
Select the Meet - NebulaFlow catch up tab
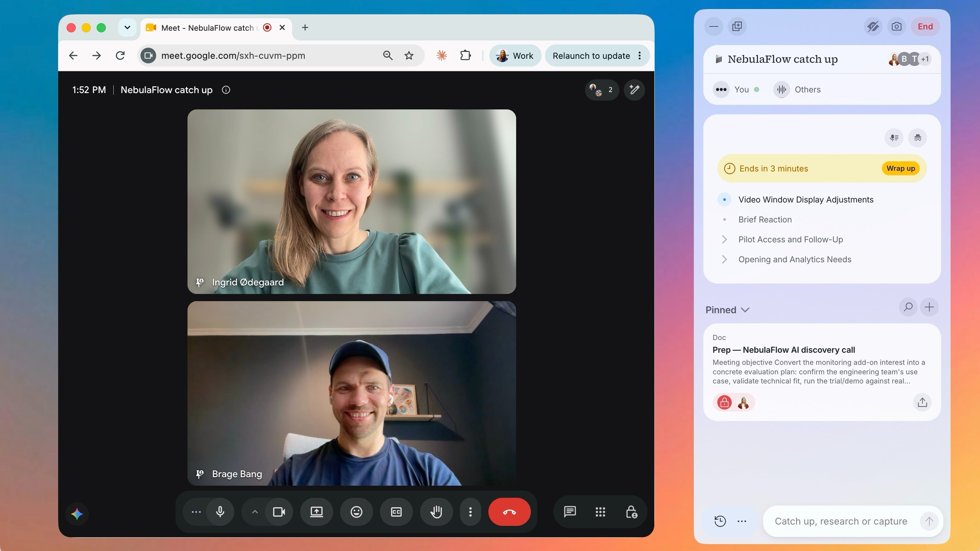coord(216,28)
